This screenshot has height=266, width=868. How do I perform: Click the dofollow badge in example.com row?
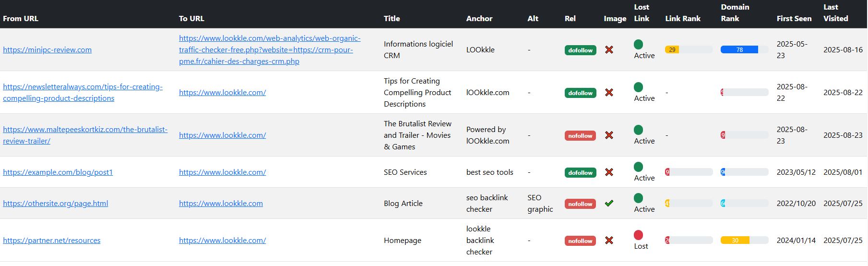tap(580, 172)
